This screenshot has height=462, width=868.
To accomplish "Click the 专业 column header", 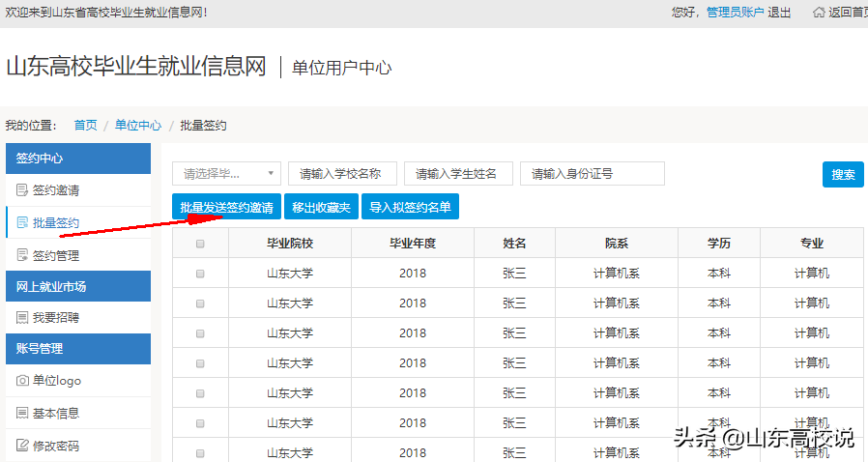I will 812,244.
